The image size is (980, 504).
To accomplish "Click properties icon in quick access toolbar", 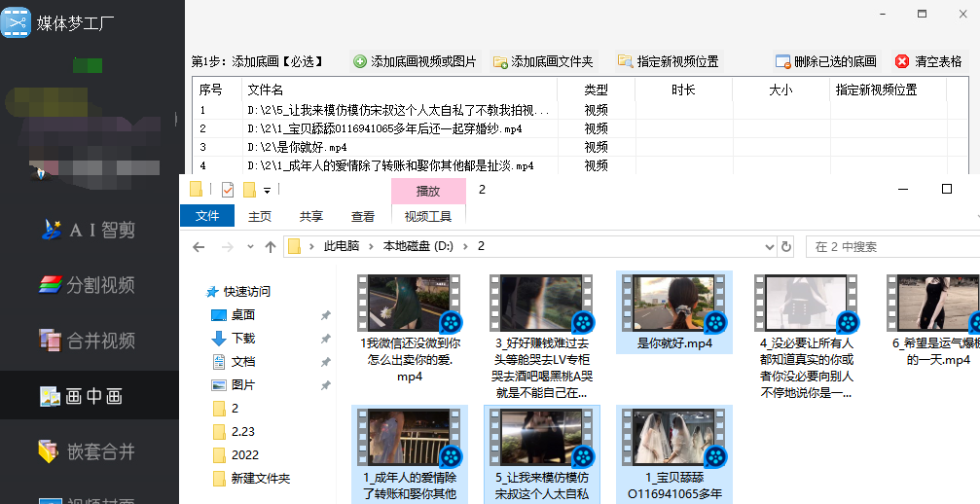I will 228,189.
